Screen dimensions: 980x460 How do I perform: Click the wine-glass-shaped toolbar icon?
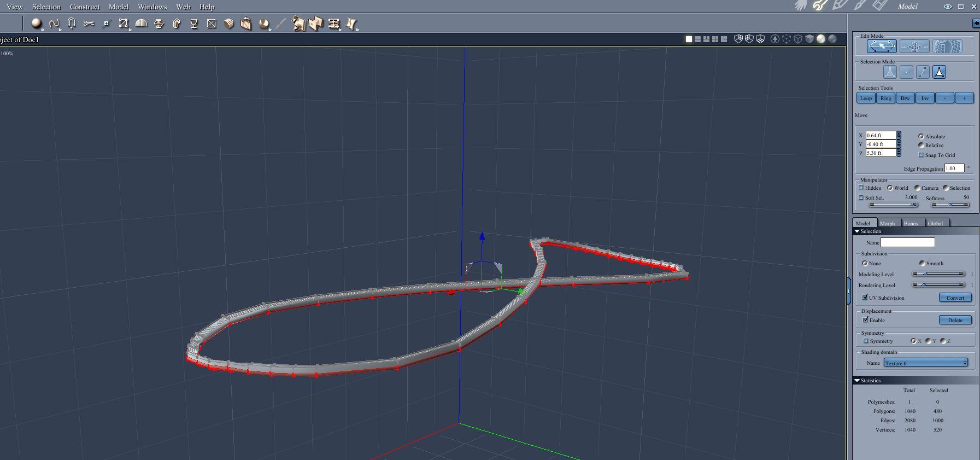pos(193,24)
